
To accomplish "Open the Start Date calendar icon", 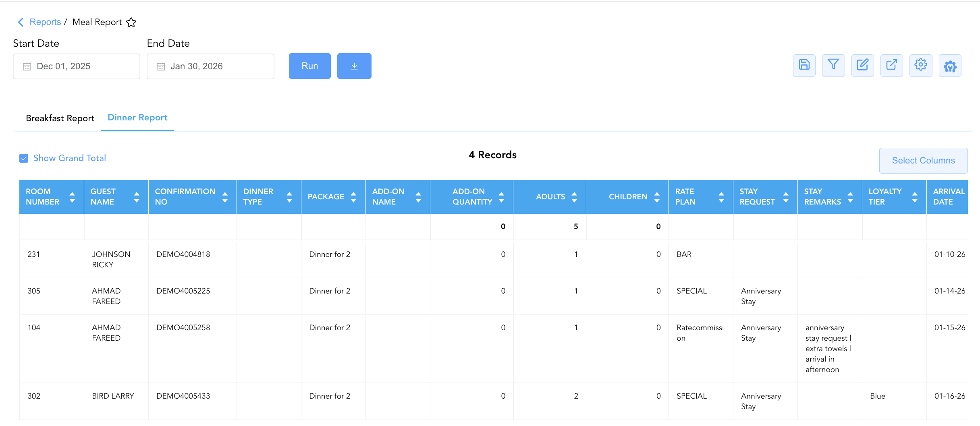I will click(x=27, y=66).
